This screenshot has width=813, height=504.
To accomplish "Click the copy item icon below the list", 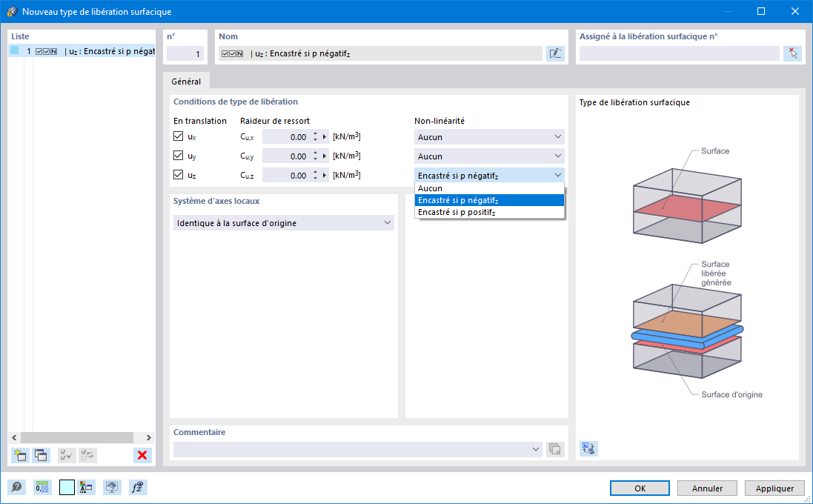I will point(41,455).
